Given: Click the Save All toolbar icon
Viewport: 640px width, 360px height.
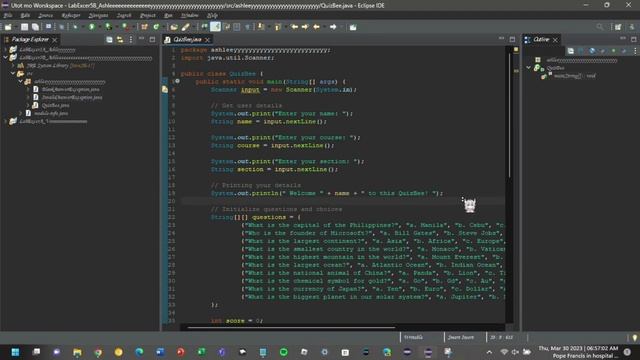Looking at the screenshot, I should pos(36,27).
